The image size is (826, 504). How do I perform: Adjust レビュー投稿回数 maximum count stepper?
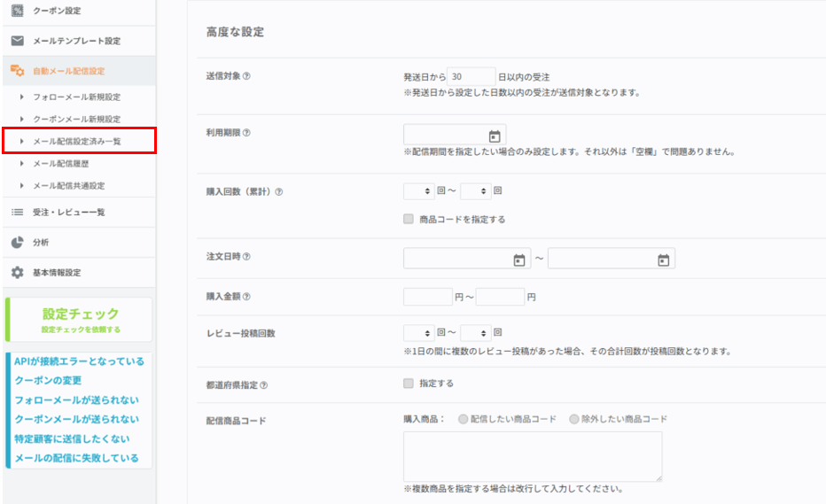tap(486, 333)
